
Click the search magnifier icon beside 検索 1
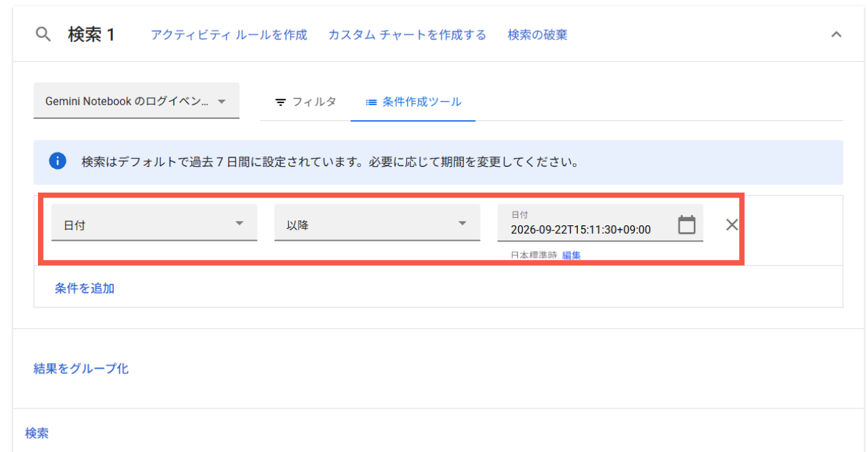pos(43,35)
